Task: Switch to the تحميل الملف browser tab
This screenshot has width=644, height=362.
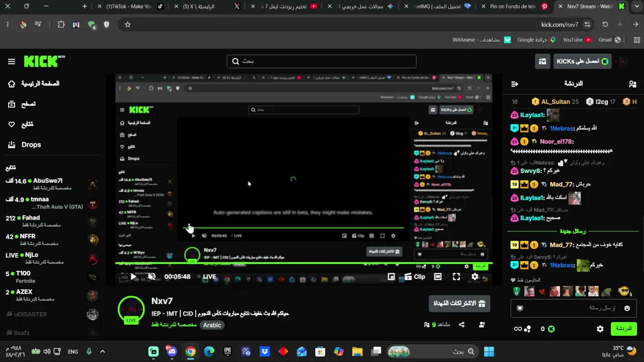Action: 437,7
